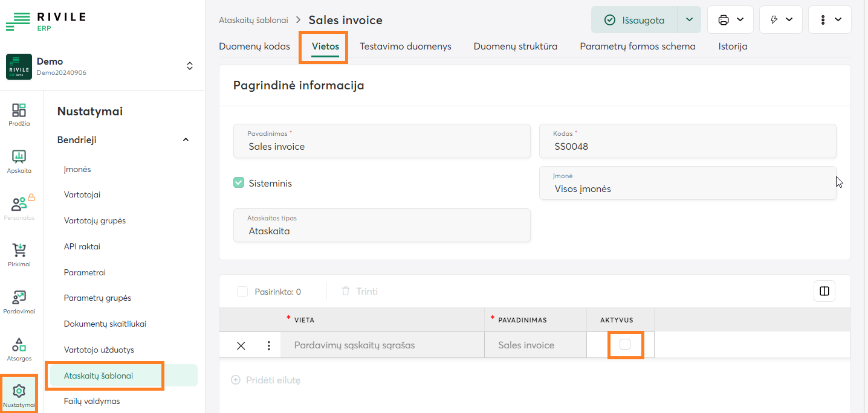The height and width of the screenshot is (413, 868).
Task: Open the Demo company switcher
Action: click(x=189, y=66)
